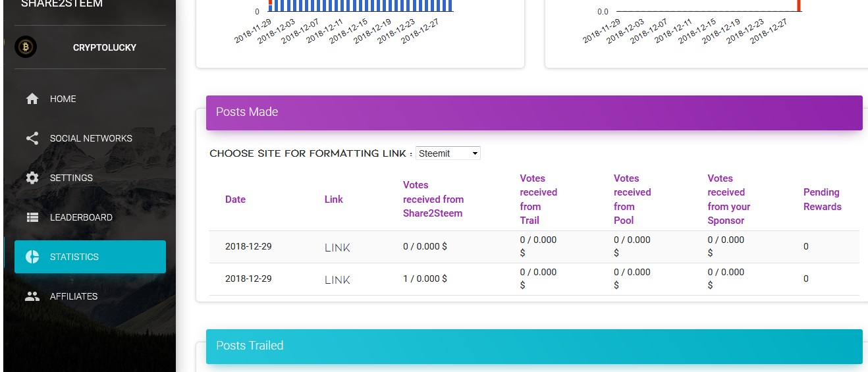Viewport: 868px width, 372px height.
Task: Open the HOME menu item
Action: pyautogui.click(x=90, y=99)
